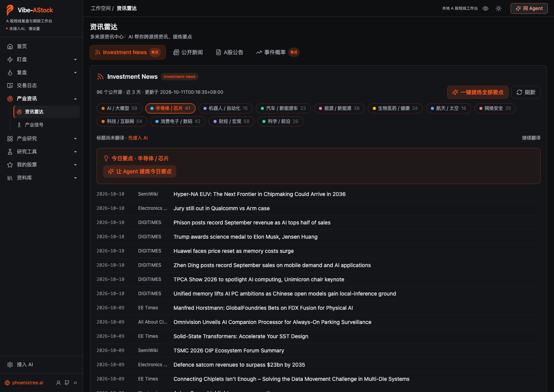This screenshot has width=554, height=392.
Task: Open Jury still out in Qualcomm headline
Action: (x=222, y=208)
